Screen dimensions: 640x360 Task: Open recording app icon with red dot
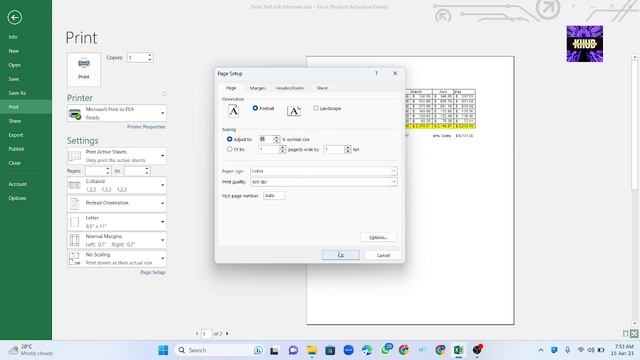point(477,350)
